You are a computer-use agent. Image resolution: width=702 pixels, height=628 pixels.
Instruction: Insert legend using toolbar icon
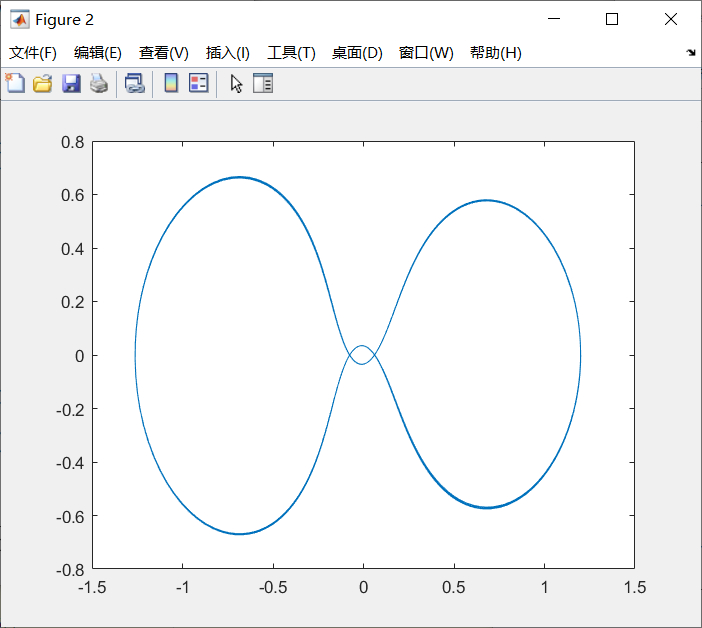[199, 83]
